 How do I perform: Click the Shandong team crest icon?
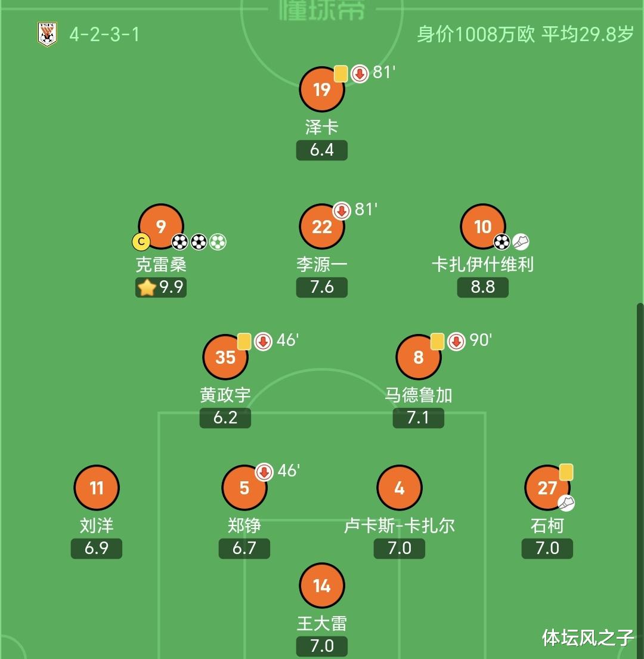click(x=47, y=34)
